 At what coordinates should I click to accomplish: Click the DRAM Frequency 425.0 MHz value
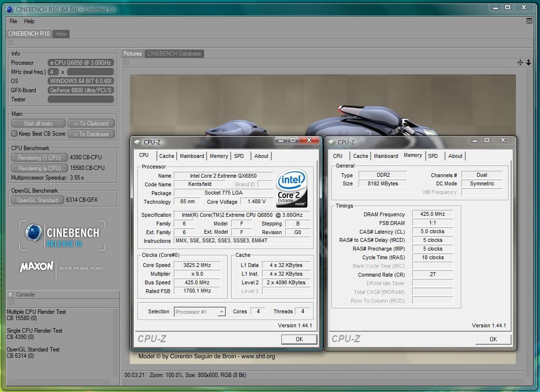coord(432,214)
